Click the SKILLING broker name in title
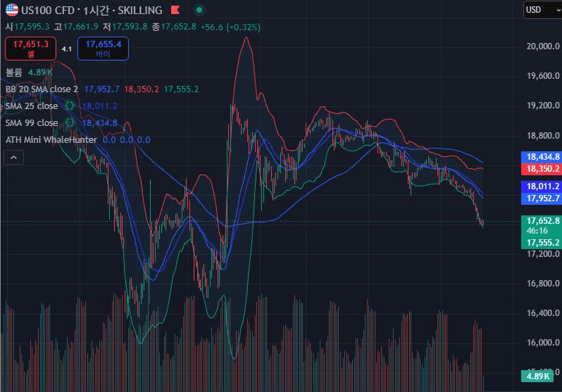 pos(140,11)
